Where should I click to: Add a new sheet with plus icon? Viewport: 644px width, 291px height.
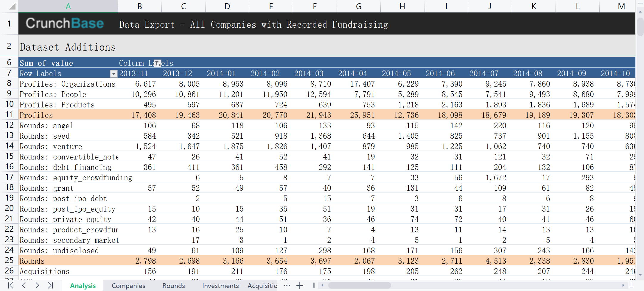(x=300, y=286)
